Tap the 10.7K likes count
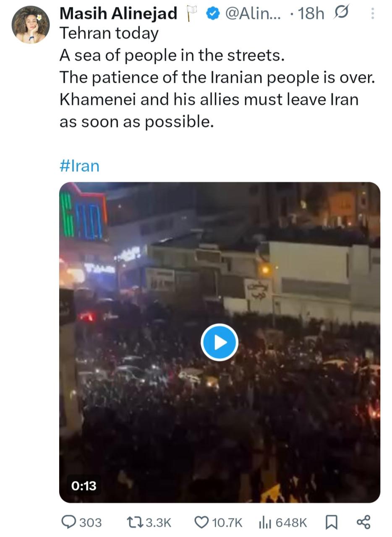 (227, 522)
